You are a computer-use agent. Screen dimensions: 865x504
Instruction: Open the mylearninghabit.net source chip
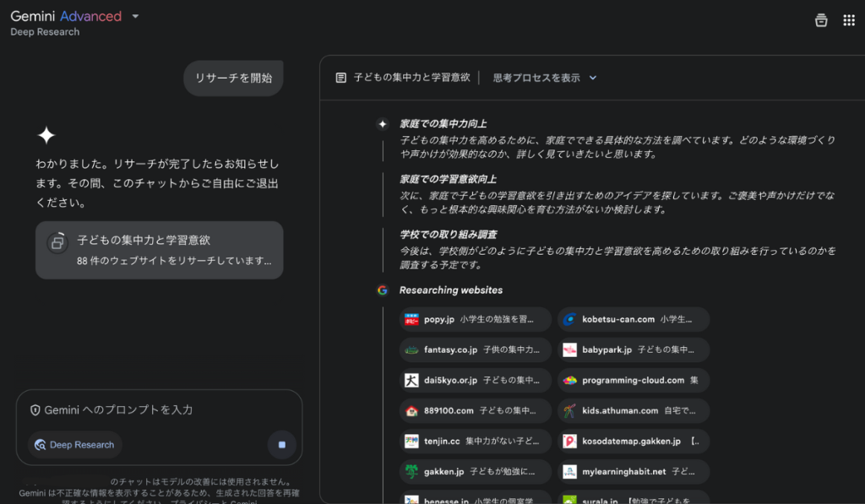633,472
